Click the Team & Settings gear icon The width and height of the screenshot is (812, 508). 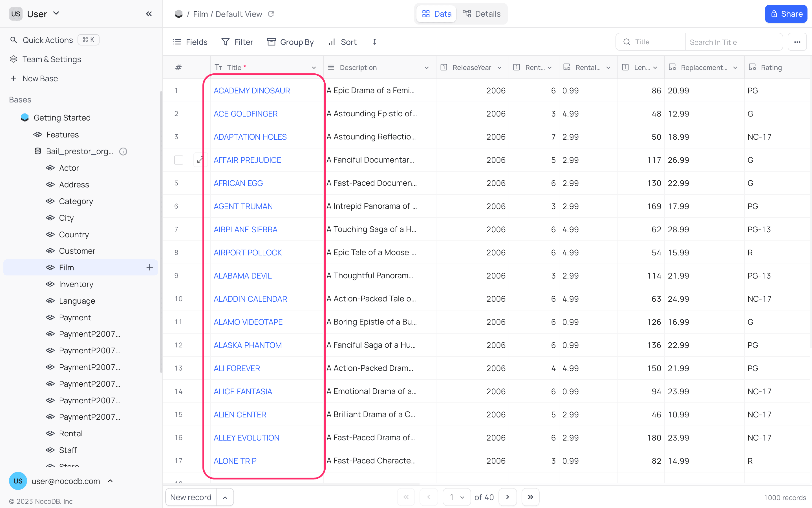click(14, 59)
